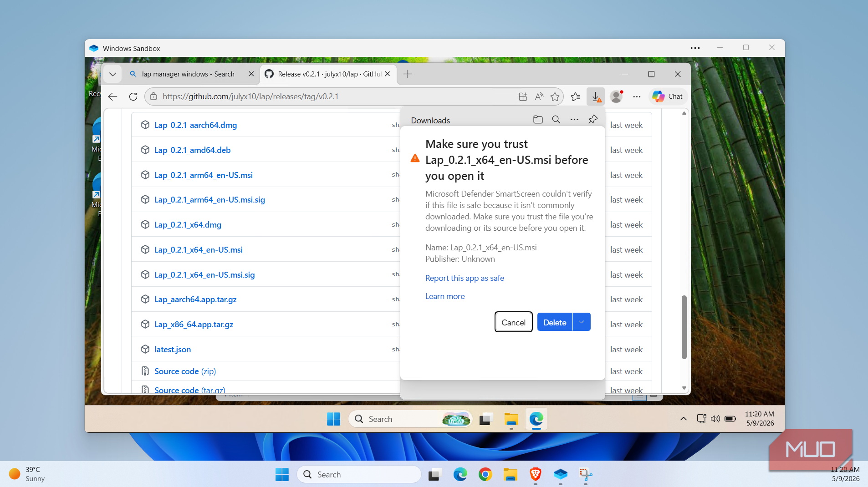This screenshot has width=868, height=487.
Task: Click the GitHub page vertical scrollbar thumb
Action: point(684,327)
